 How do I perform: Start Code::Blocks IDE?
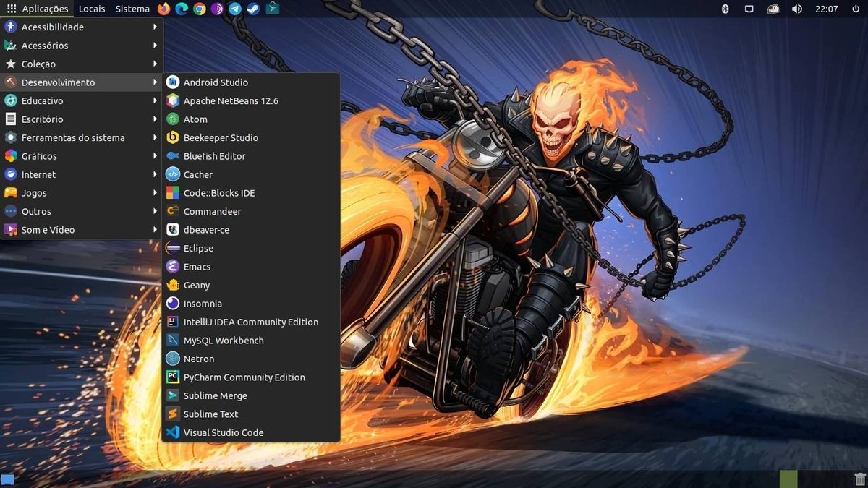click(x=250, y=193)
